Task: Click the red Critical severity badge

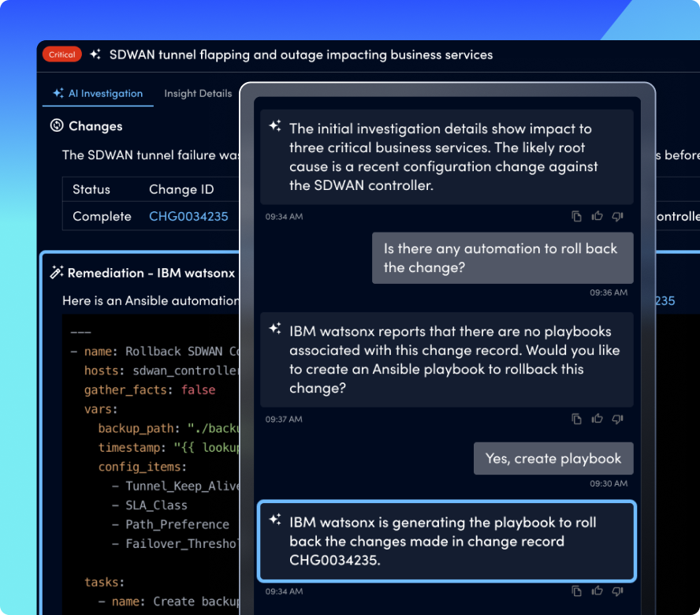Action: tap(61, 54)
